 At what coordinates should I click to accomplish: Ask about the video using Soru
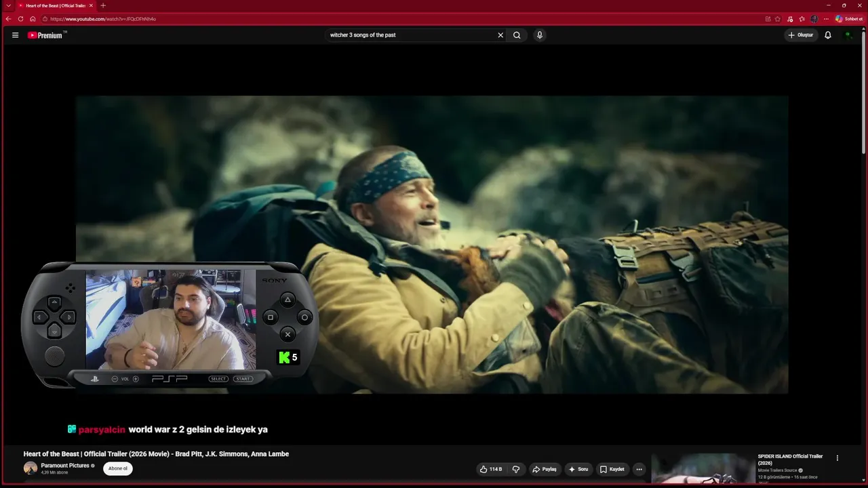578,469
